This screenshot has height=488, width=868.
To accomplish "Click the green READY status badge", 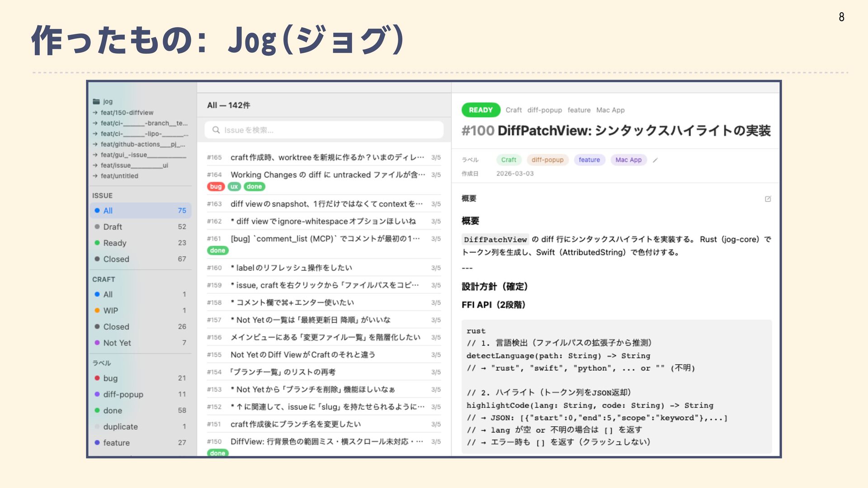I will [x=481, y=110].
